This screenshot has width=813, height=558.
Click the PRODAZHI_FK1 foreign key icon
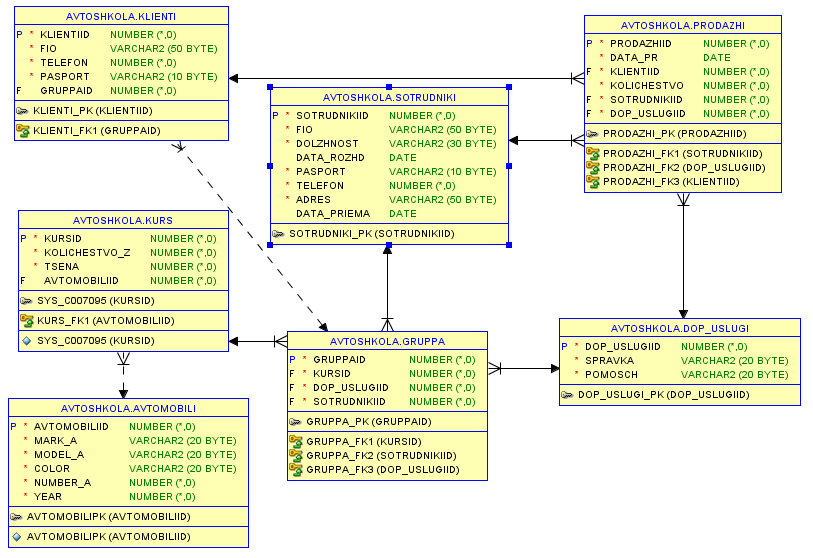point(593,154)
